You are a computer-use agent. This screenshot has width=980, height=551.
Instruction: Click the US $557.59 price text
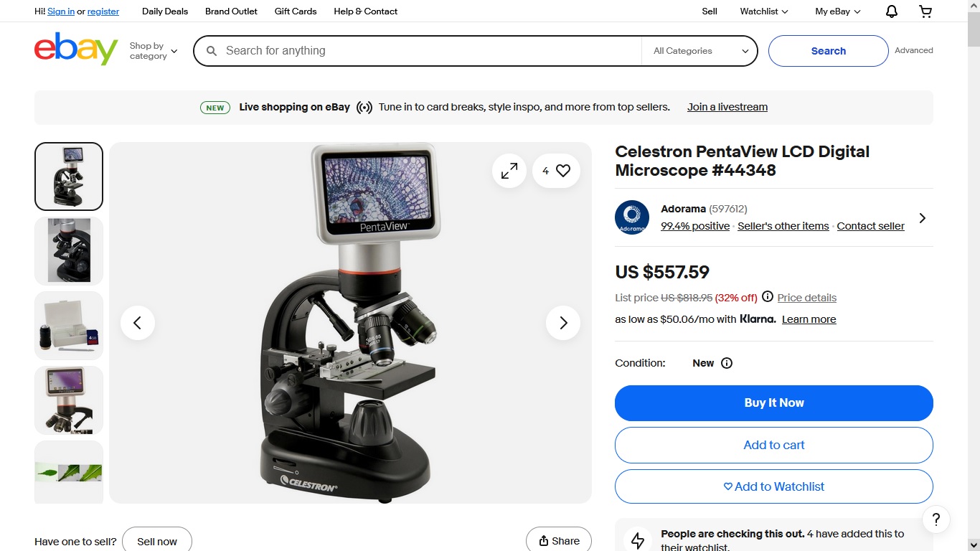click(x=662, y=272)
